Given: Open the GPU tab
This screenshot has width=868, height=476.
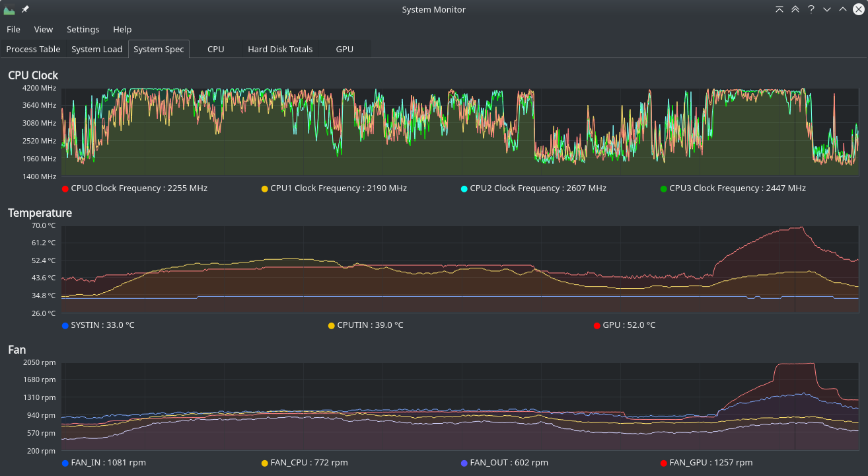Looking at the screenshot, I should 344,49.
